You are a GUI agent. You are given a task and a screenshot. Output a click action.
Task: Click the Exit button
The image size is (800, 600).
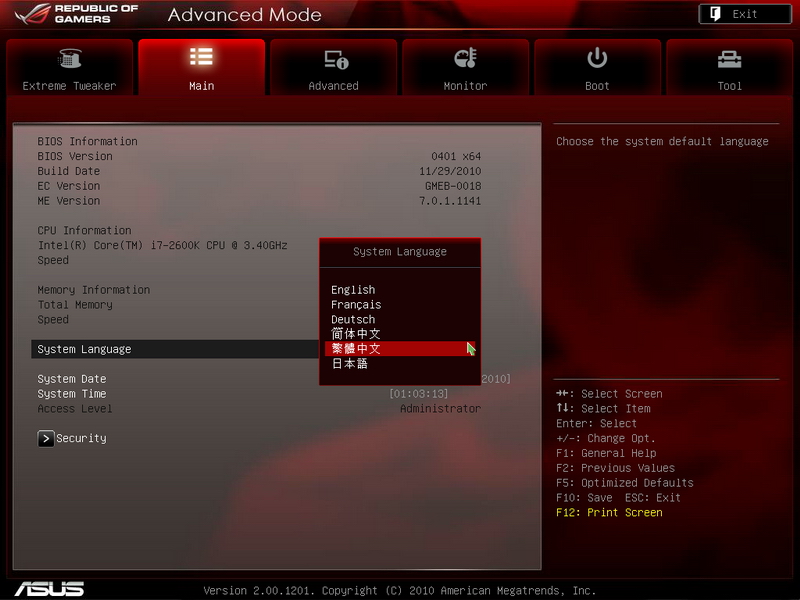pyautogui.click(x=745, y=14)
